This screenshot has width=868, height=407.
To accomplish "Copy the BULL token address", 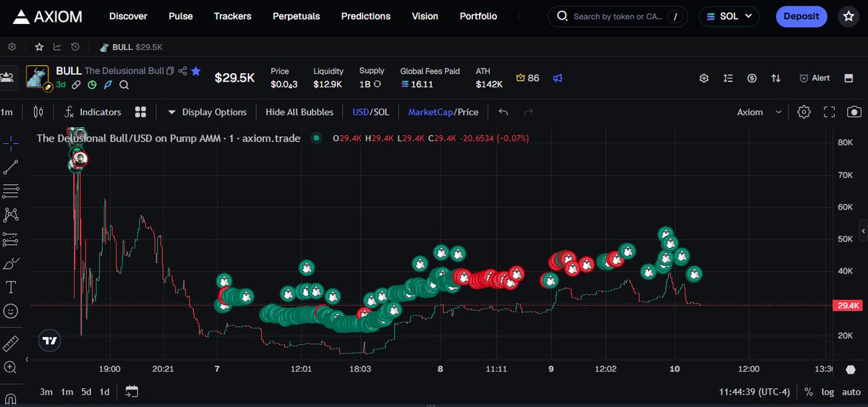I will [170, 71].
